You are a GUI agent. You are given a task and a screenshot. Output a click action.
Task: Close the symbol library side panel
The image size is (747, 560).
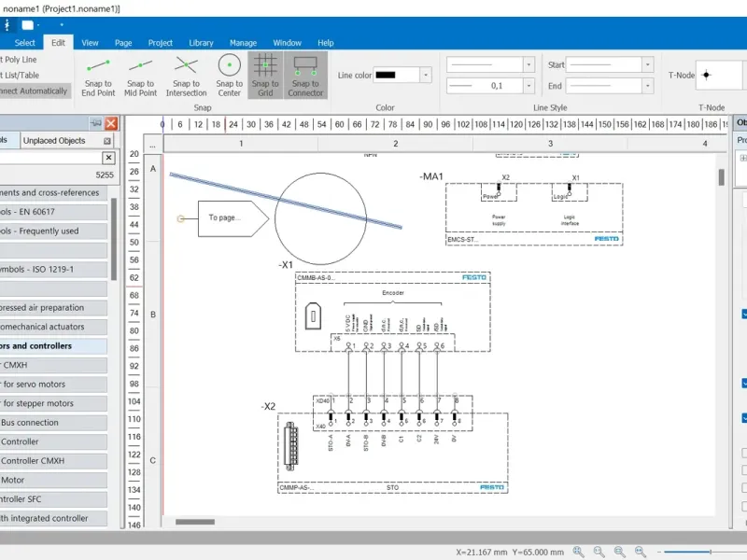pos(111,124)
